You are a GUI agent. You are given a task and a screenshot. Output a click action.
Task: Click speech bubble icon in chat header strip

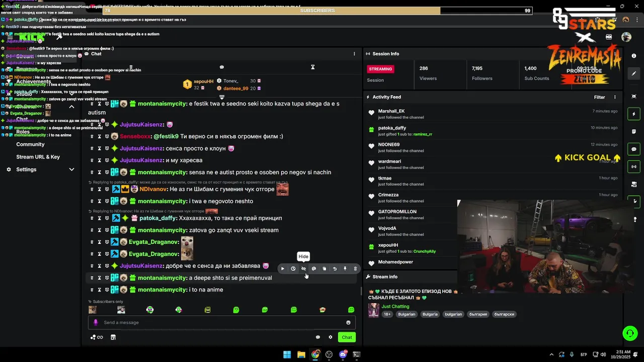[222, 67]
